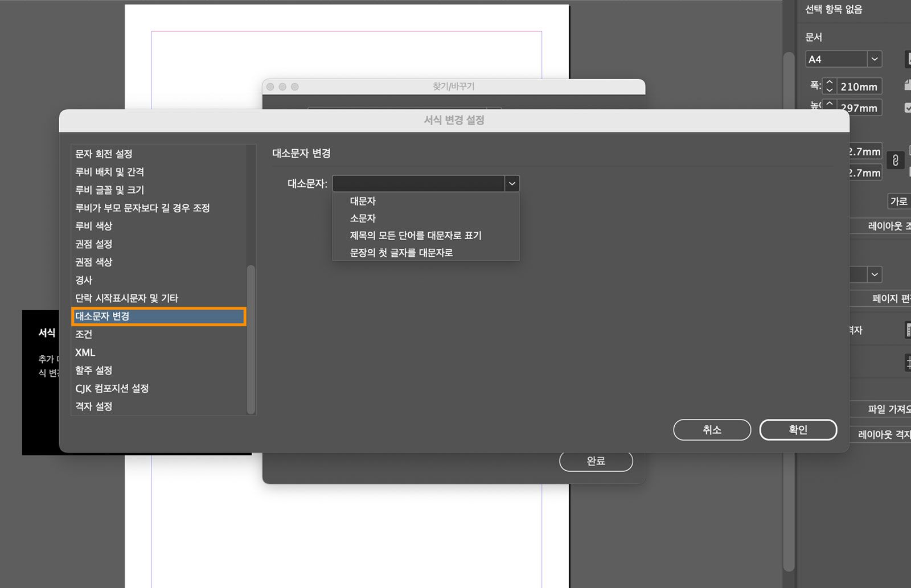This screenshot has width=911, height=588.
Task: Increase width using the 폭 stepper arrows
Action: [x=830, y=83]
